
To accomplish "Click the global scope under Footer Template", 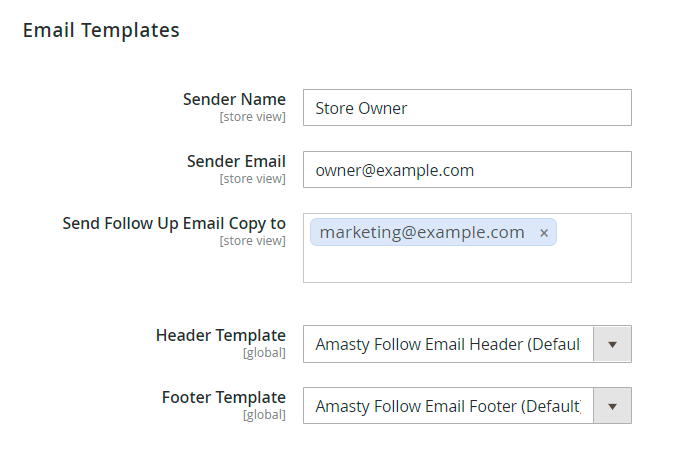I will (x=264, y=415).
